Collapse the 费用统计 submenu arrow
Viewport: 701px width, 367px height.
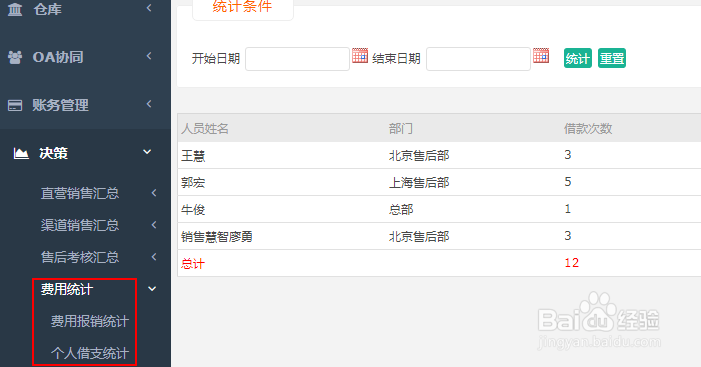coord(152,289)
